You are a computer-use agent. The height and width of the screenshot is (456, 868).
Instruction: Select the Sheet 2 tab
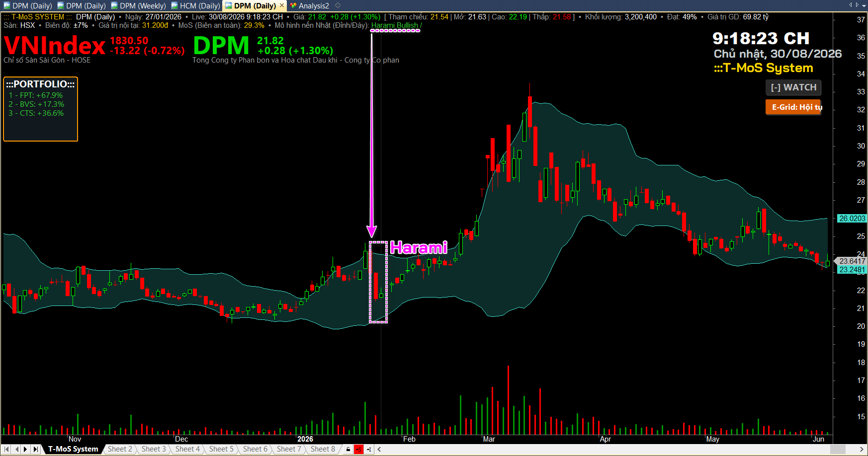pos(120,449)
